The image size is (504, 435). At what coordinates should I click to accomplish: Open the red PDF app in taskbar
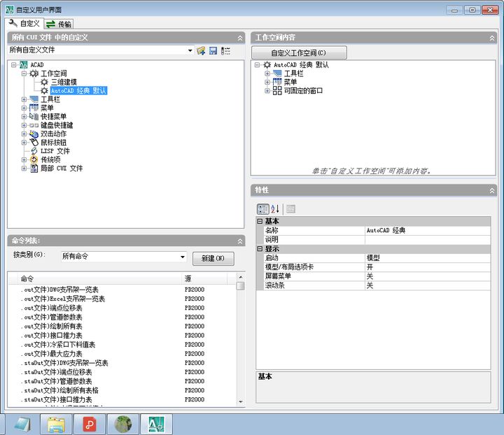pos(90,424)
